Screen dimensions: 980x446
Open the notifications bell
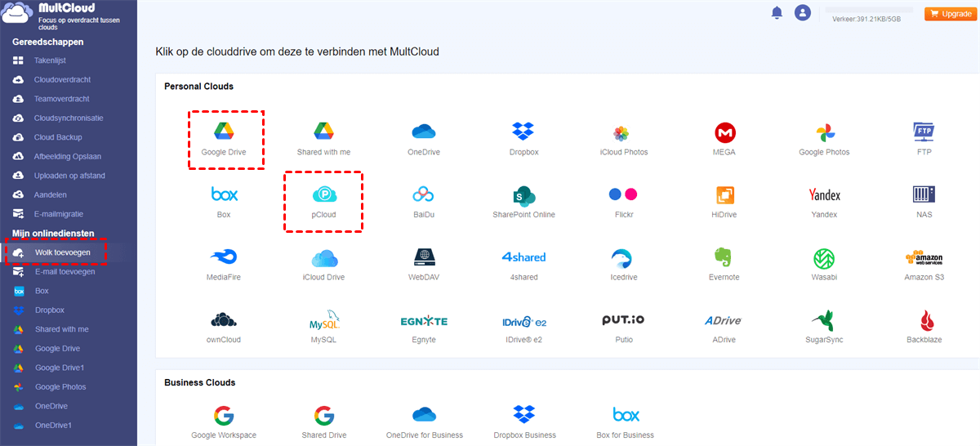pos(777,12)
